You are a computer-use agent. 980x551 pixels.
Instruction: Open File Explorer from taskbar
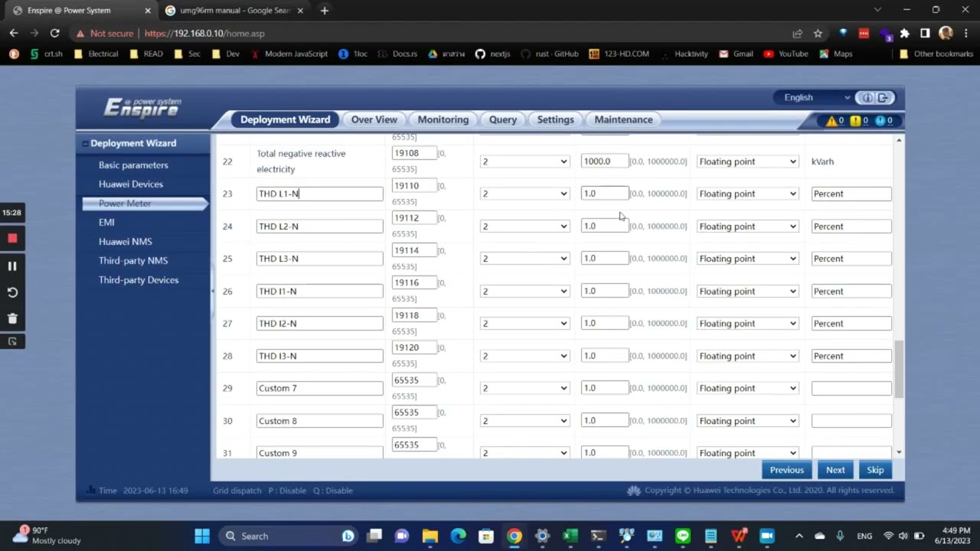coord(430,536)
